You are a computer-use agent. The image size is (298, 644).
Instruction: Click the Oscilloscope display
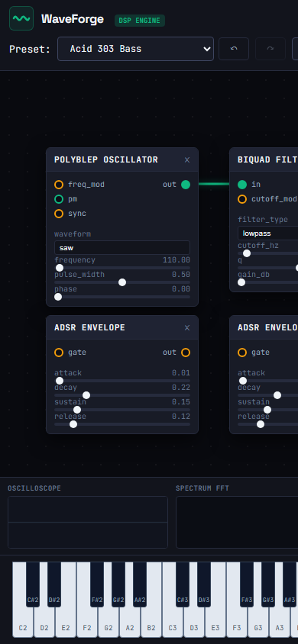pyautogui.click(x=88, y=522)
